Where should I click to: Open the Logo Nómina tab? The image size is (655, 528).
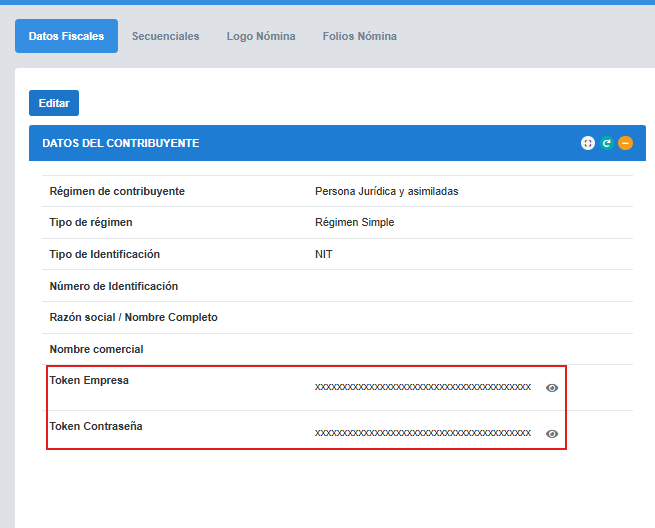(261, 36)
